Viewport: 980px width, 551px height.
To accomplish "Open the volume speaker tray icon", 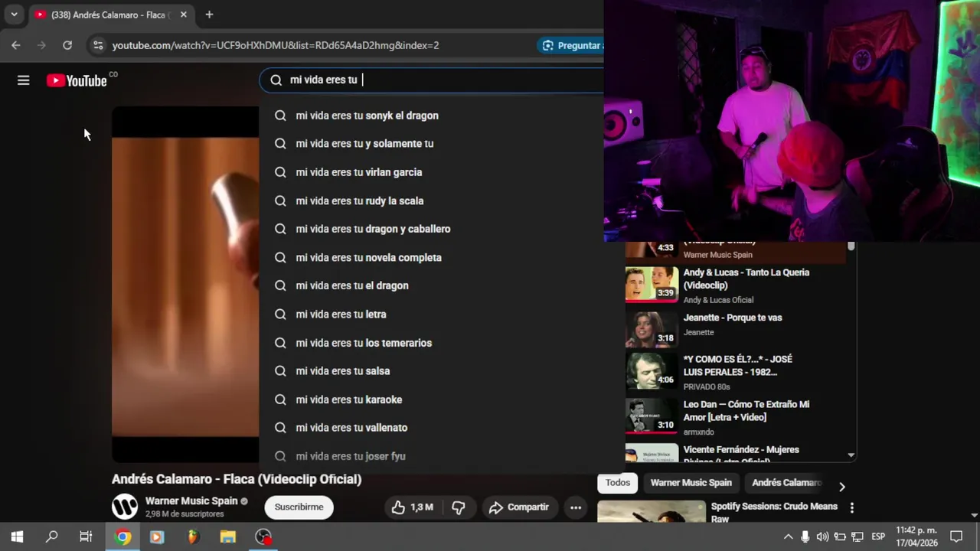I will click(x=822, y=536).
